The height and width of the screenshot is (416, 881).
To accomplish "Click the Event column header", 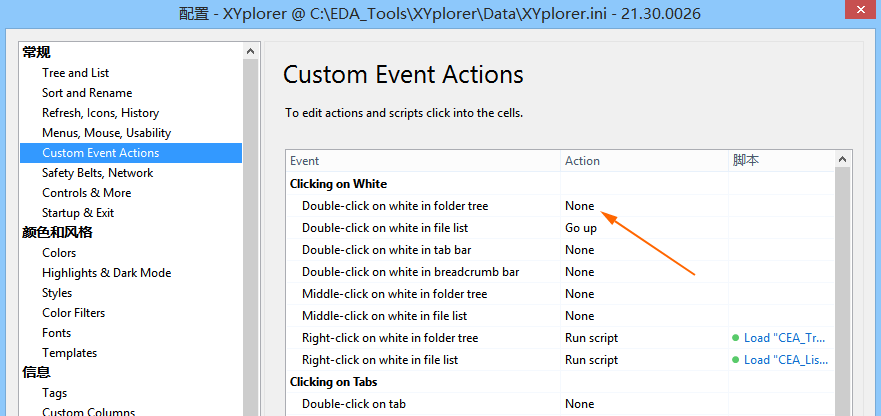I will pos(422,161).
